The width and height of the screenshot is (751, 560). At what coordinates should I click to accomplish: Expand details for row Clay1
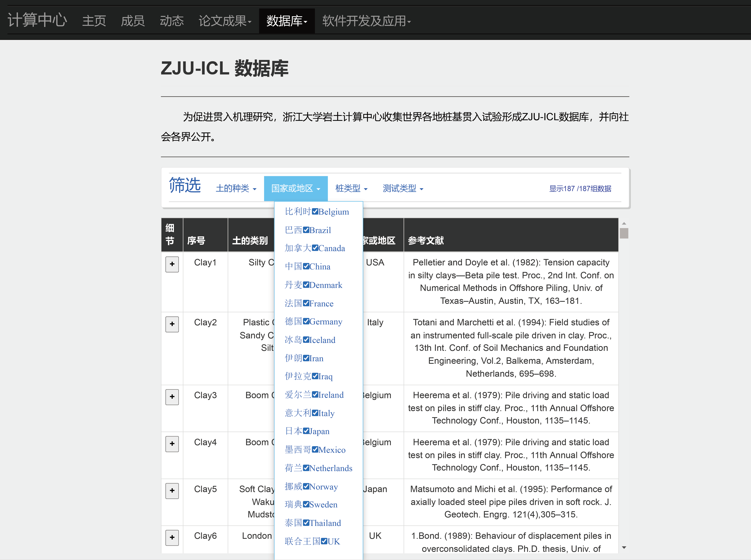(x=172, y=264)
